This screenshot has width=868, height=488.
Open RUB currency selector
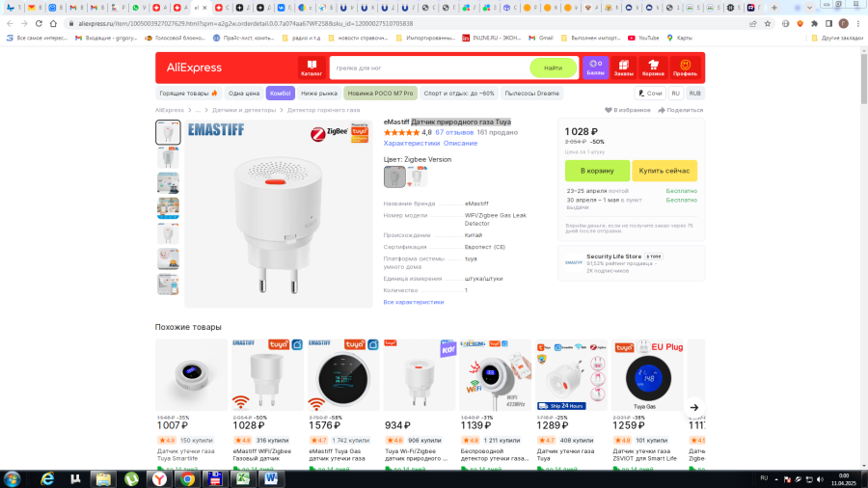[x=694, y=94]
